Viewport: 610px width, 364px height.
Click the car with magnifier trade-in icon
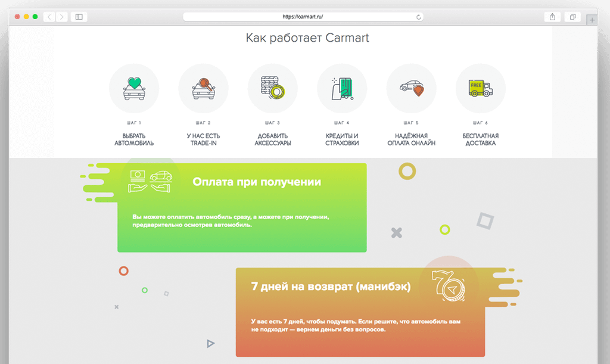click(x=204, y=88)
